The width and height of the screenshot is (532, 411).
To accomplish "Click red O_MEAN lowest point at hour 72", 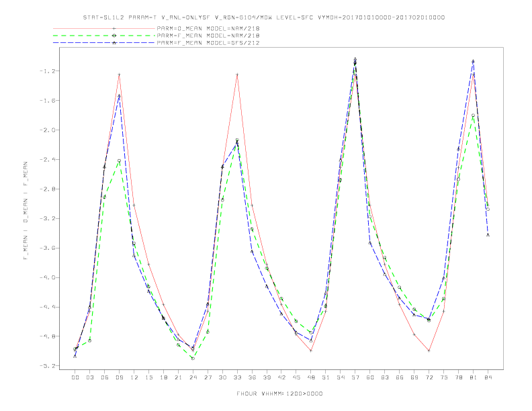I will point(429,351).
